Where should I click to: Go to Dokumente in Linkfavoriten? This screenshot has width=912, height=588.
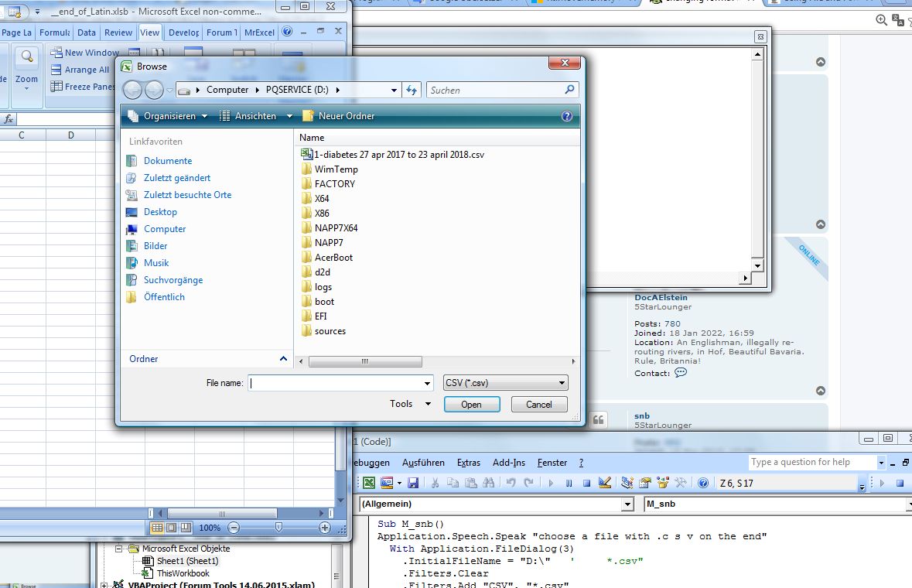tap(168, 160)
